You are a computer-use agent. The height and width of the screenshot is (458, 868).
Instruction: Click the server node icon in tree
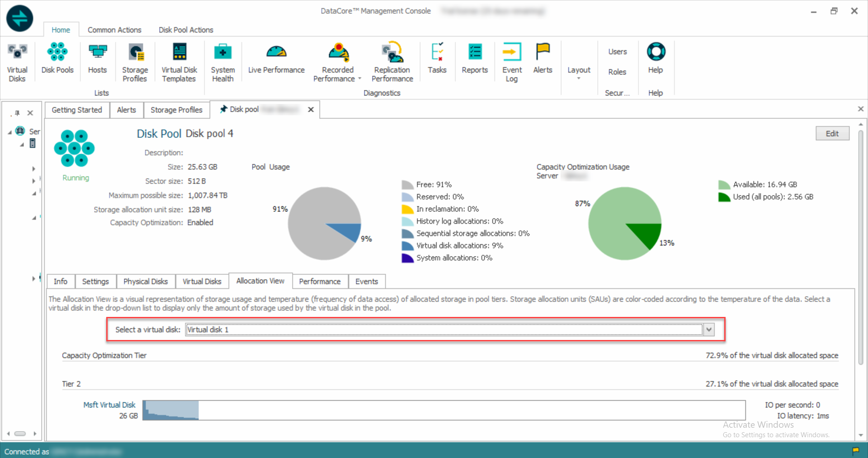click(33, 143)
